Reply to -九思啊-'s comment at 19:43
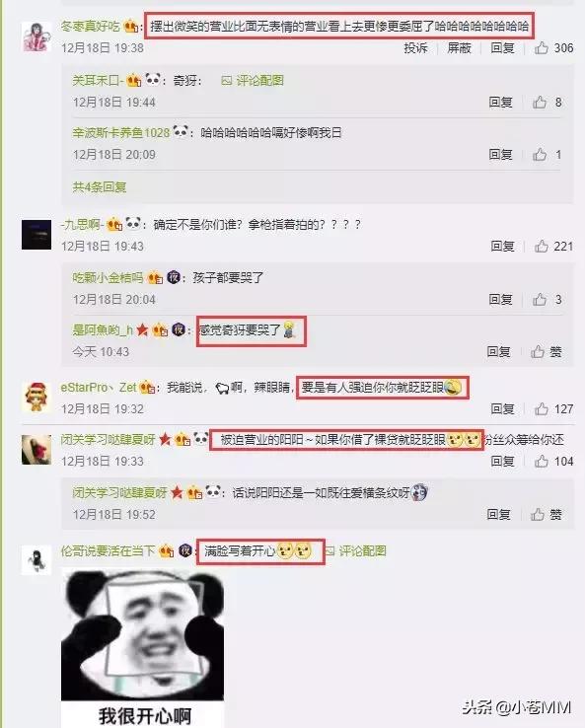This screenshot has height=728, width=585. tap(503, 246)
